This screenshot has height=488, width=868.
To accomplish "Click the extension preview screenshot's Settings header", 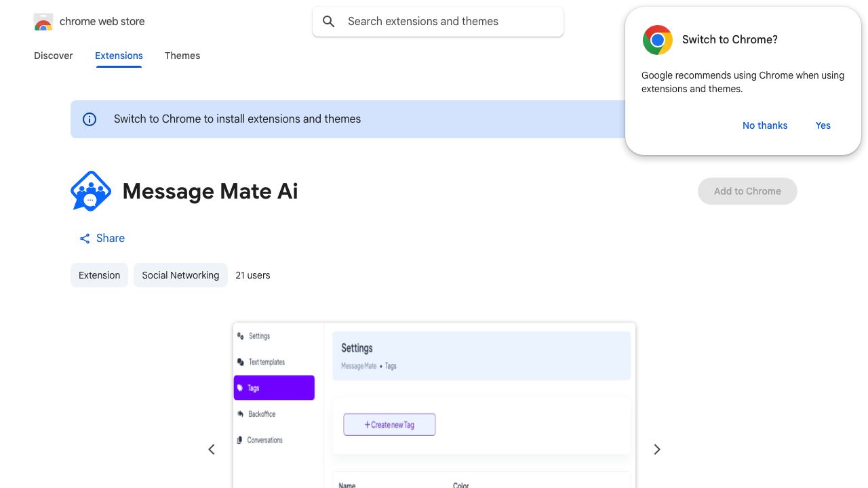I will (x=481, y=356).
